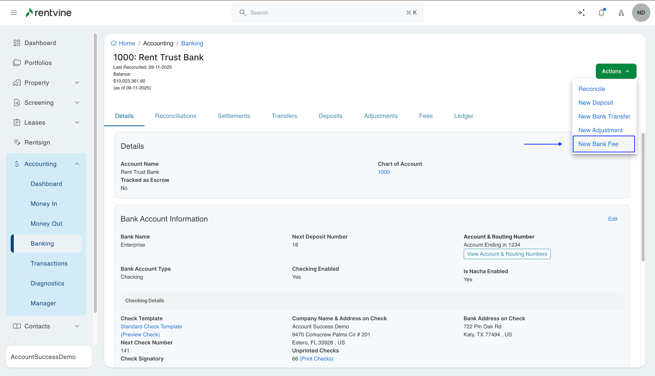Open the Fees tab
The image size is (655, 376).
point(426,116)
